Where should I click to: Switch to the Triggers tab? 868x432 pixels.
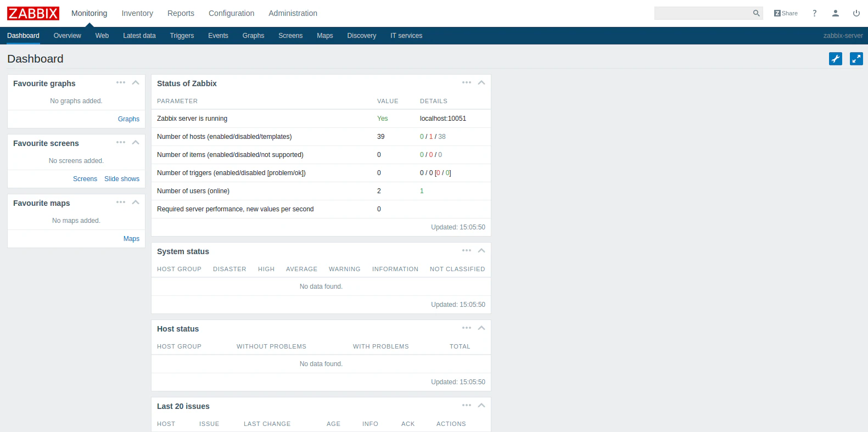pyautogui.click(x=182, y=36)
